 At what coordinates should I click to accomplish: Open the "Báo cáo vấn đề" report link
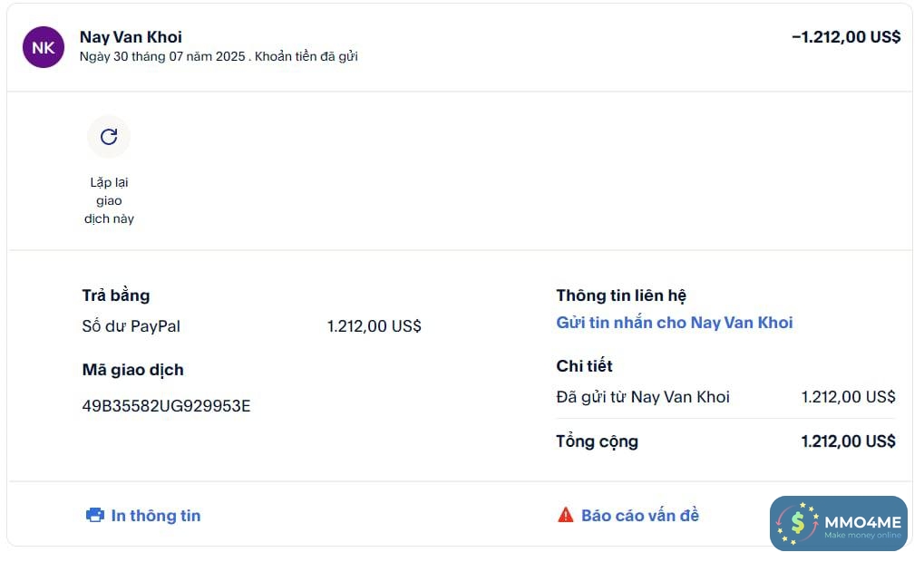pos(639,516)
